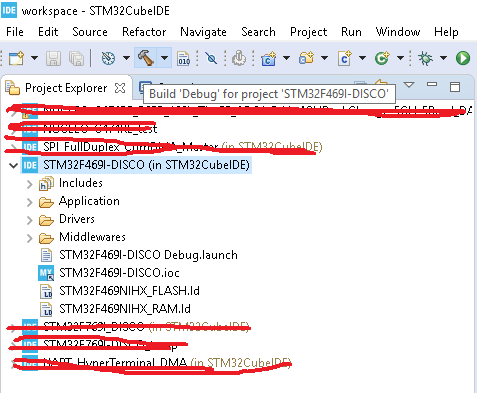
Task: Open dropdown beside new C project icon
Action: pyautogui.click(x=286, y=58)
